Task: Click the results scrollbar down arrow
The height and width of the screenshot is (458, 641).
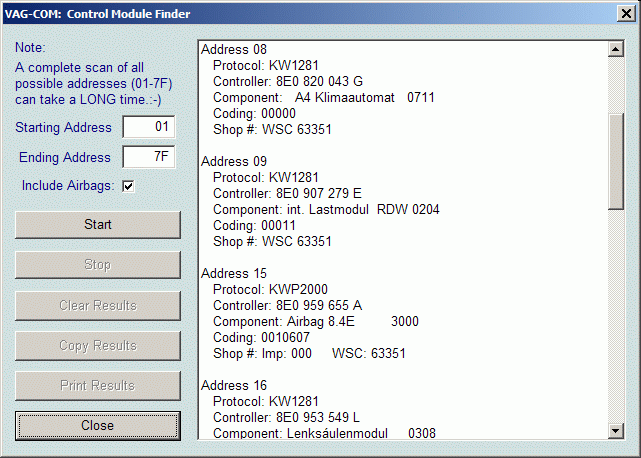Action: [x=616, y=430]
